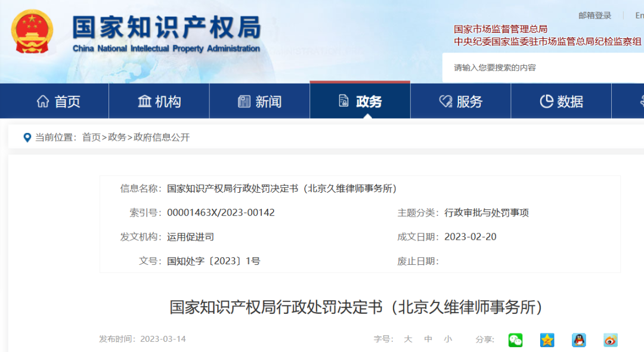
Task: Set font size to 大
Action: (x=408, y=339)
